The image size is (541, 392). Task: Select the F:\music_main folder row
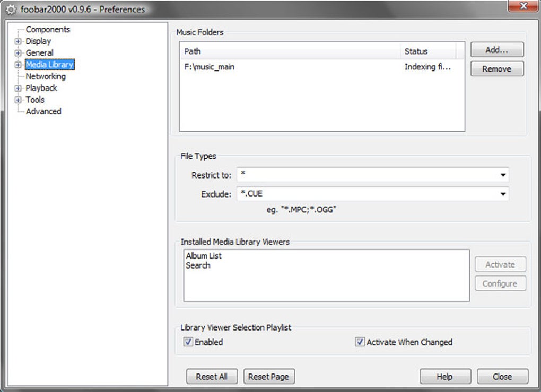click(322, 67)
